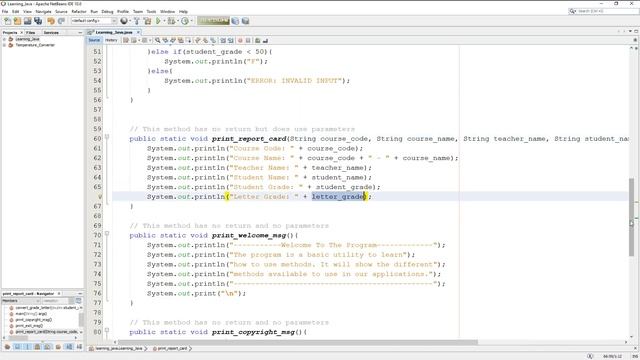
Task: Toggle the Highlight Search editor button
Action: tap(180, 40)
